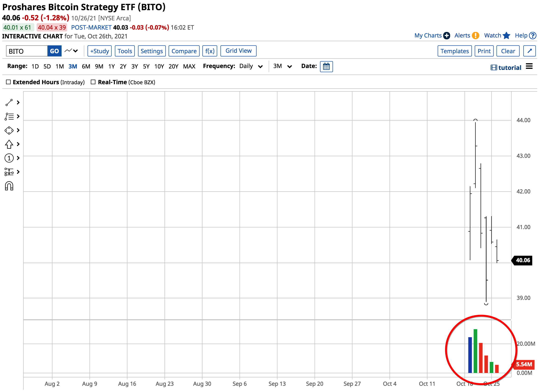
Task: Select the Fibonacci list tool icon
Action: (9, 117)
